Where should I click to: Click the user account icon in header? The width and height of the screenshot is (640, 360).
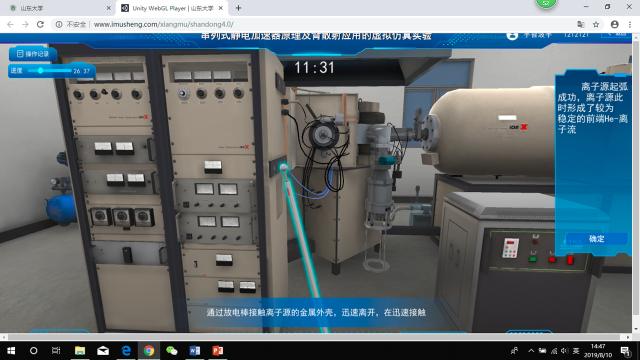pos(512,36)
